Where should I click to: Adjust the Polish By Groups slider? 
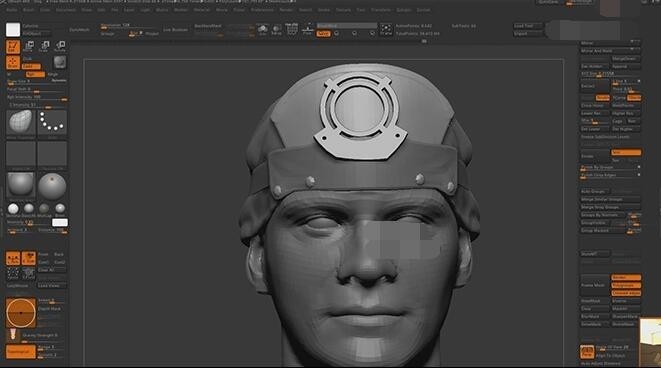(610, 168)
